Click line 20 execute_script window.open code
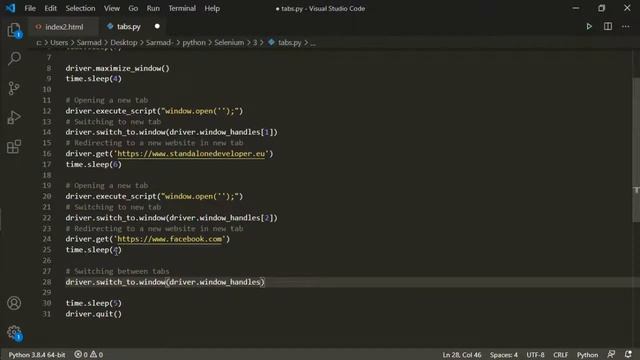This screenshot has width=640, height=360. [154, 196]
